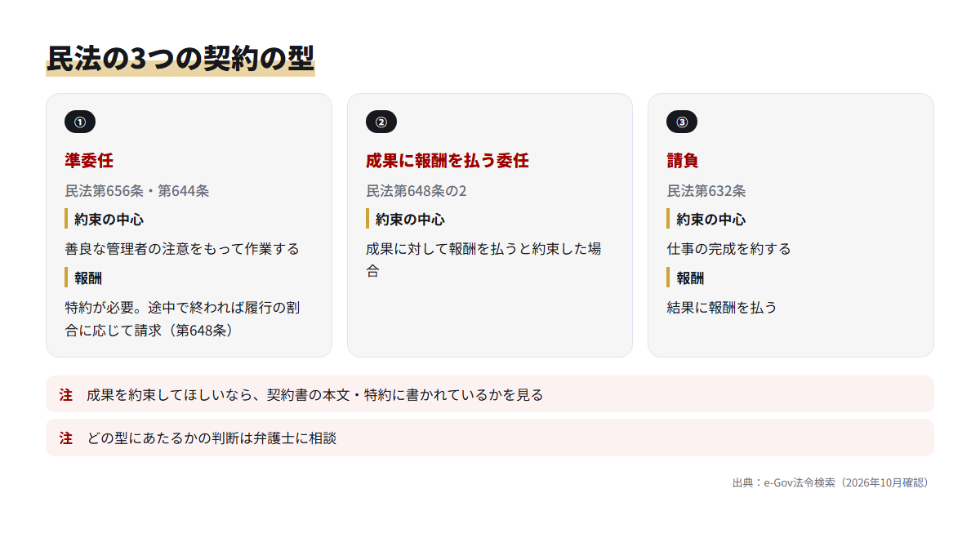Screen dimensions: 980x551
Task: Click the text 民法第632条
Action: coord(706,191)
